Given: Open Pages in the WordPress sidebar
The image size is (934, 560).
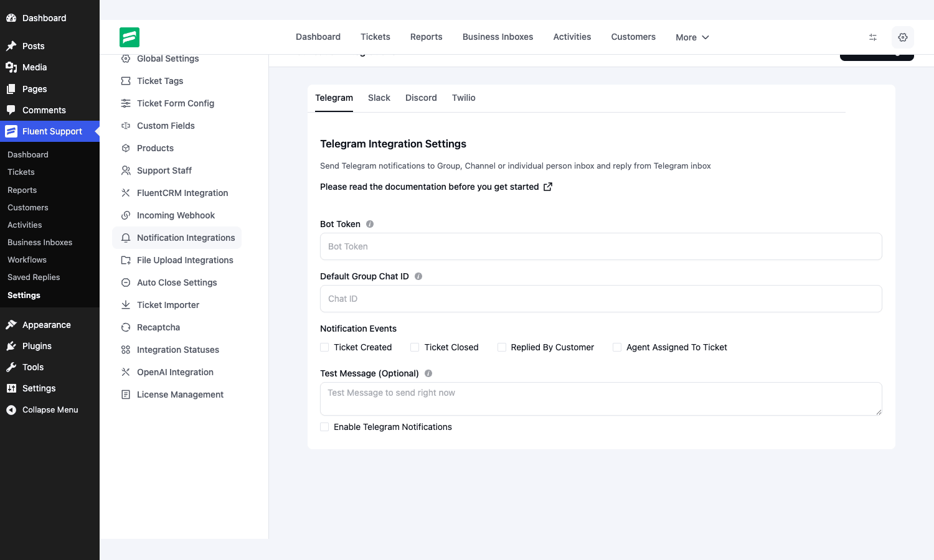Looking at the screenshot, I should point(50,89).
